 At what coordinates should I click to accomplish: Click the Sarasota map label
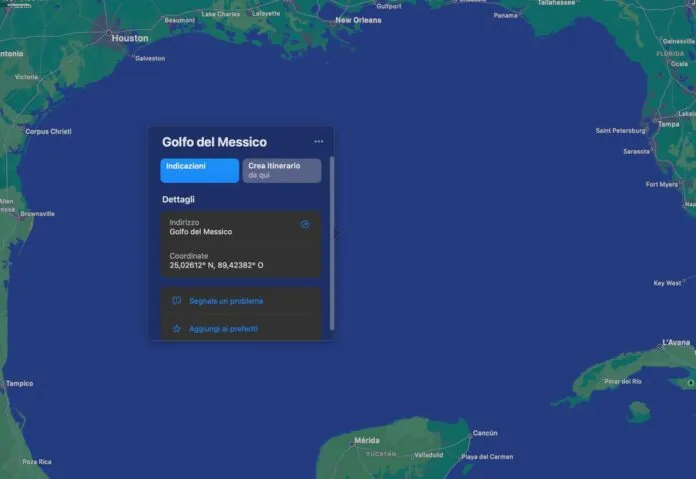coord(637,151)
